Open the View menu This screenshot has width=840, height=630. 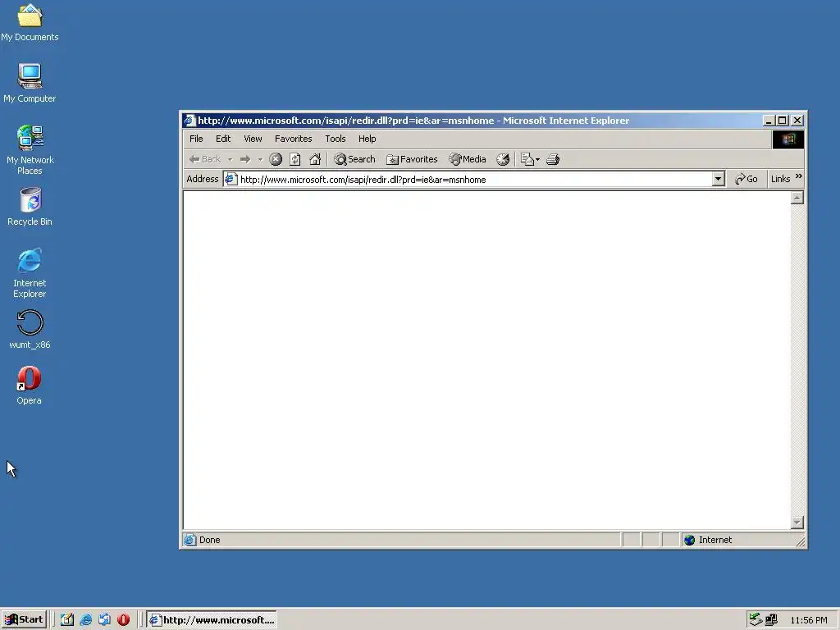click(253, 139)
